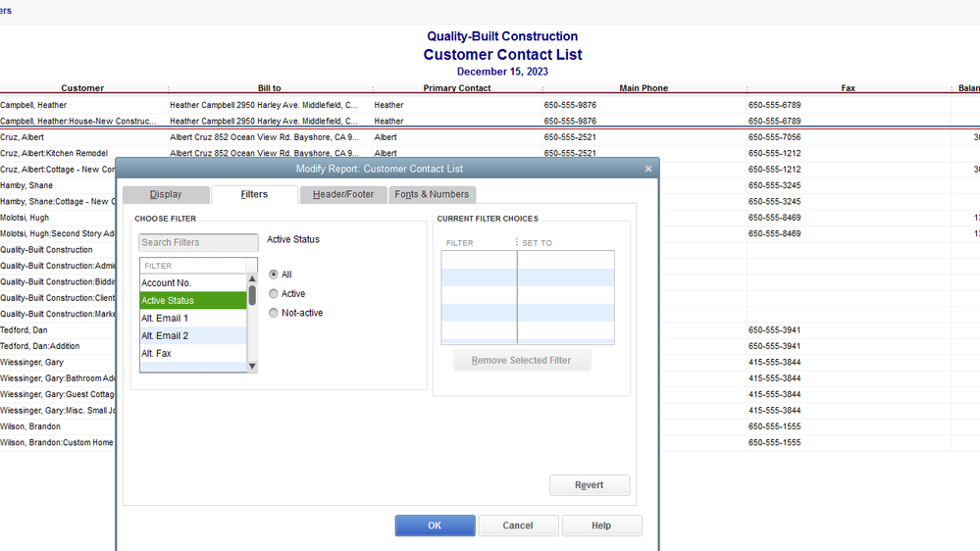Viewport: 980px width, 551px height.
Task: Select the All active status option
Action: (x=273, y=275)
